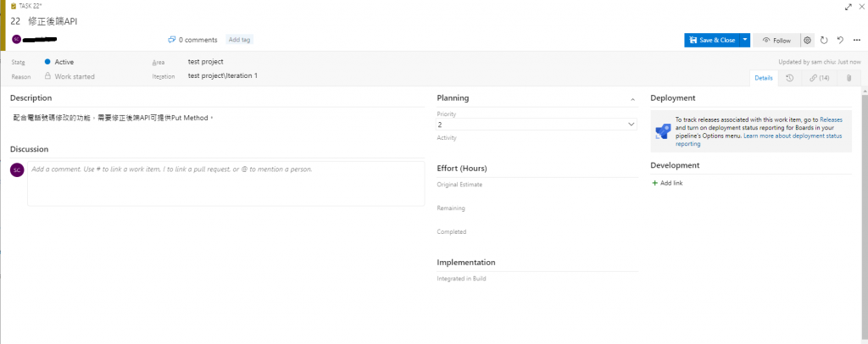The image size is (868, 344).
Task: Click into the Discussion comment box
Action: pyautogui.click(x=225, y=183)
